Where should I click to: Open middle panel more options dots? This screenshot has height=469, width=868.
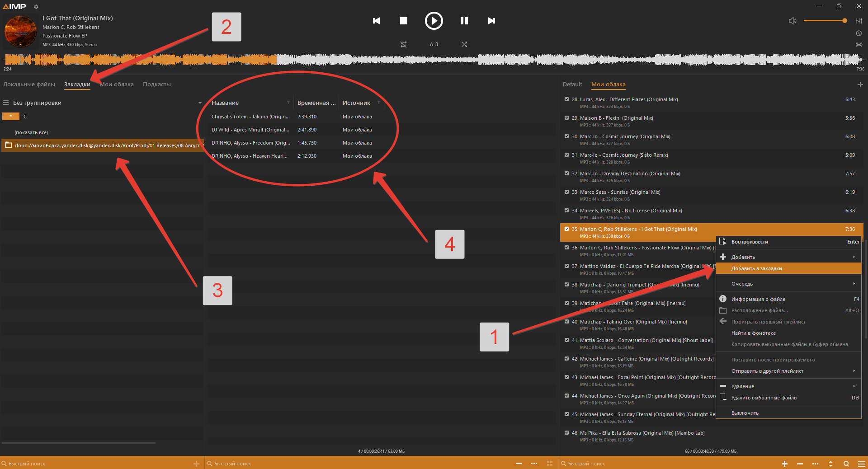(x=534, y=464)
